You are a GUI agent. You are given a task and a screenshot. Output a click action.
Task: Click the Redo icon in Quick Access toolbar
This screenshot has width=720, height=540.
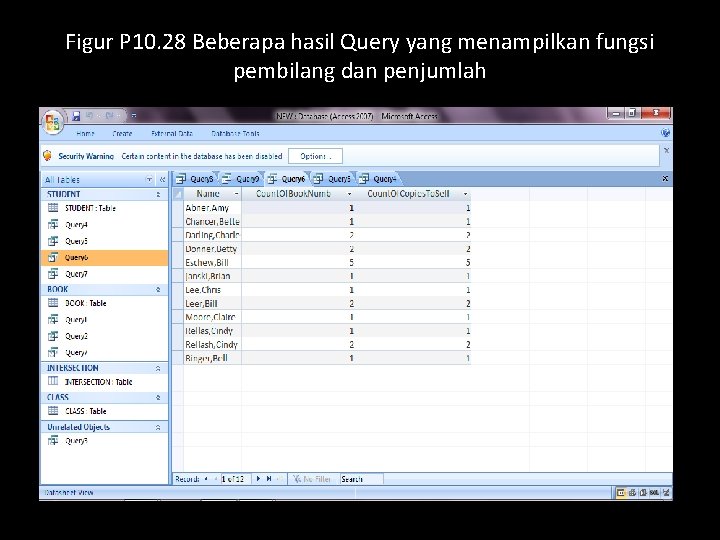point(110,116)
